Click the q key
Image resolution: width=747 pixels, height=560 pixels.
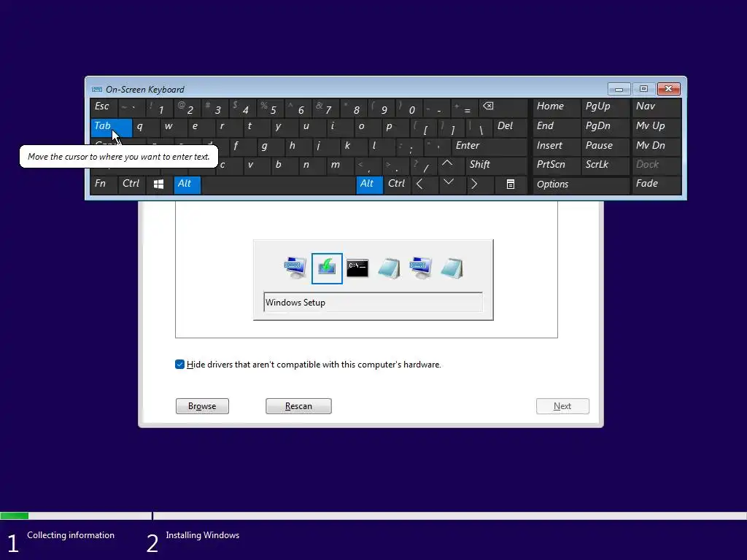coord(146,127)
